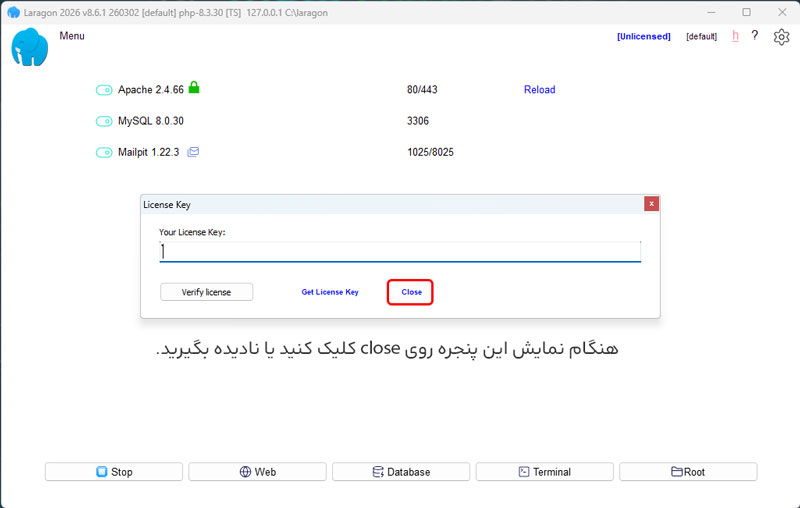
Task: Click the Apache 2.4.66 label
Action: [151, 90]
